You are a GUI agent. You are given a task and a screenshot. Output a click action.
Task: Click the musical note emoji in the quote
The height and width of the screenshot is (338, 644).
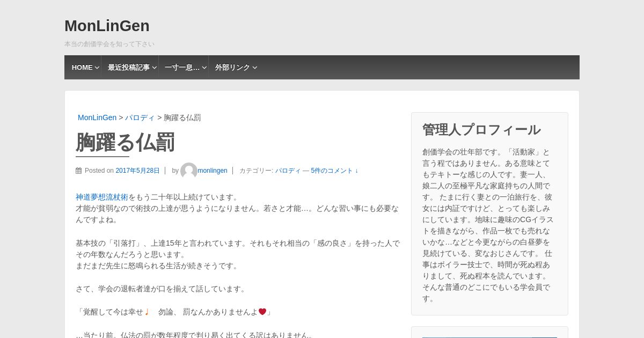tap(147, 312)
